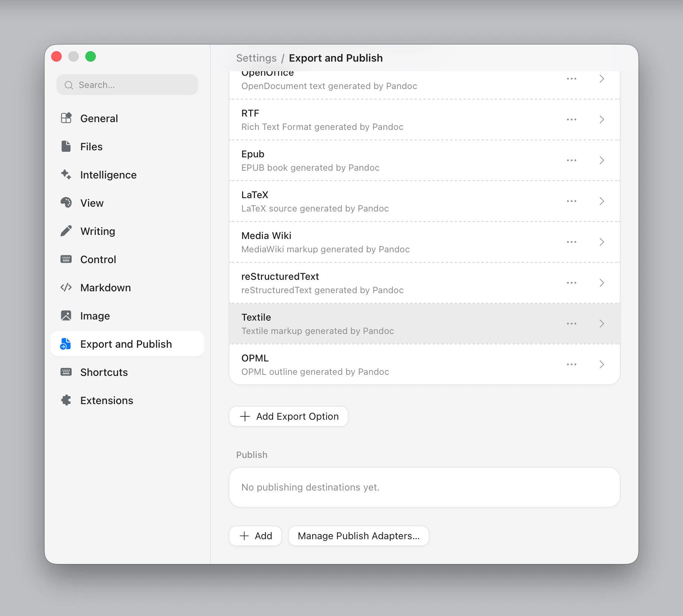
Task: Open more options for reStructuredText export
Action: pyautogui.click(x=572, y=283)
